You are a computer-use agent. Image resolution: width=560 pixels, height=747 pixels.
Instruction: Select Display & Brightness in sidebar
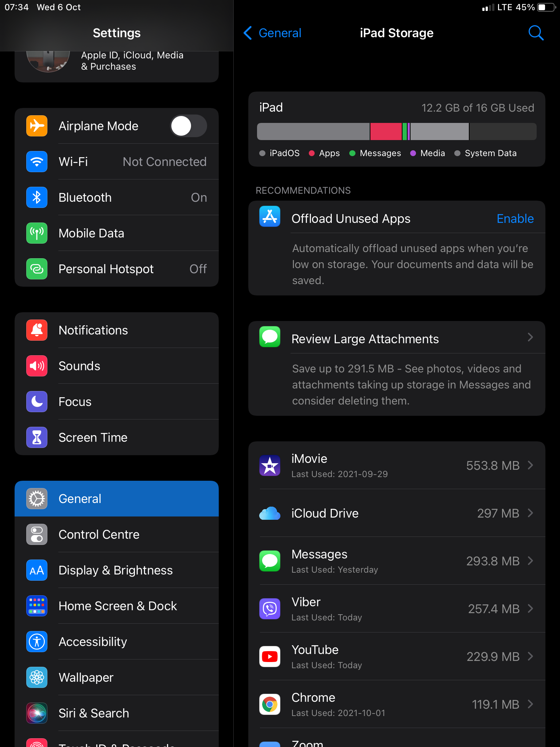pos(117,570)
